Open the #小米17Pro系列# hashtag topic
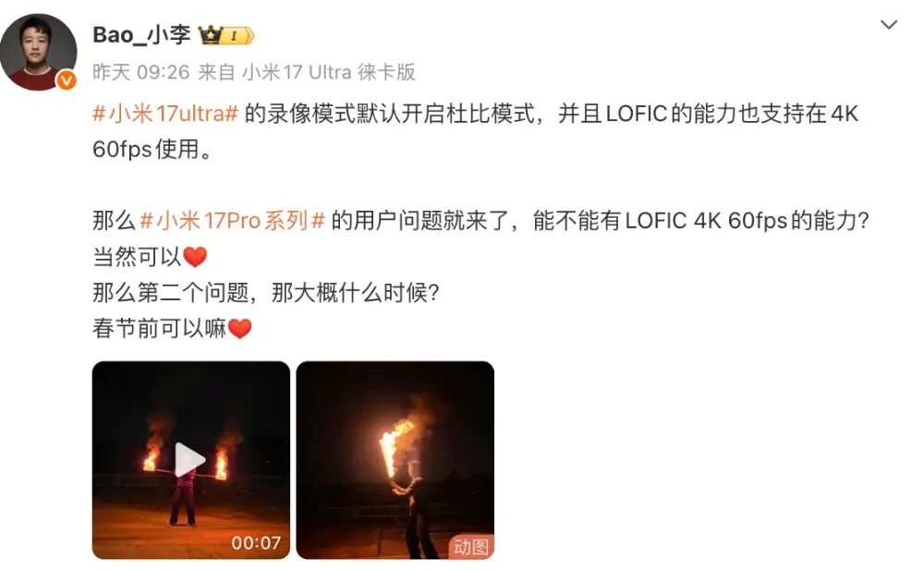The width and height of the screenshot is (924, 572). [232, 221]
